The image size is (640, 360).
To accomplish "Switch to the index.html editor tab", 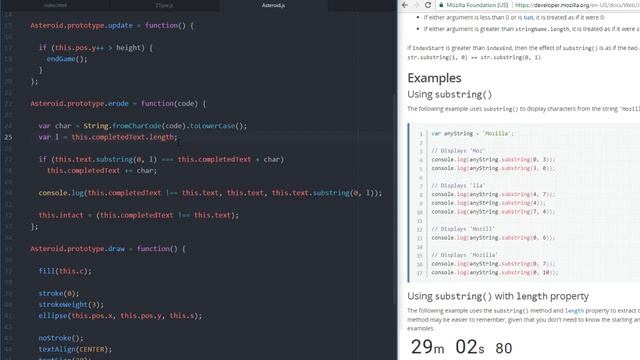I will [x=55, y=5].
